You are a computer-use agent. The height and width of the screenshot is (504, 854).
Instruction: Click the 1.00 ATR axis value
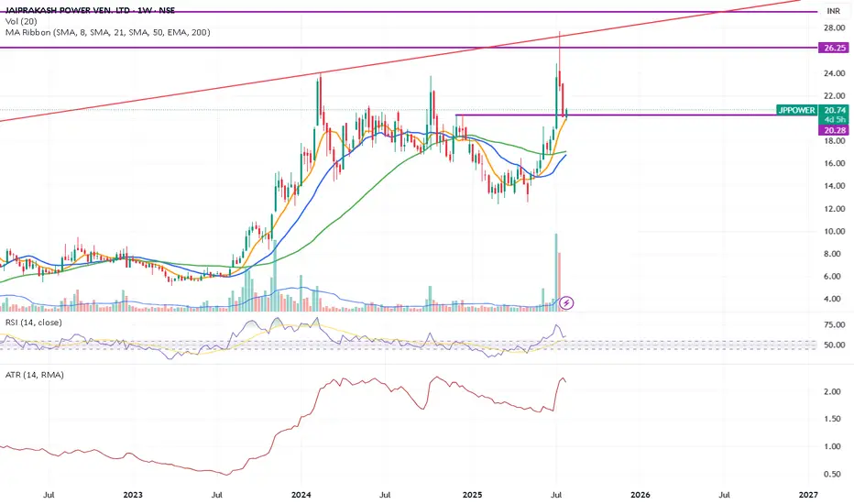coord(832,447)
